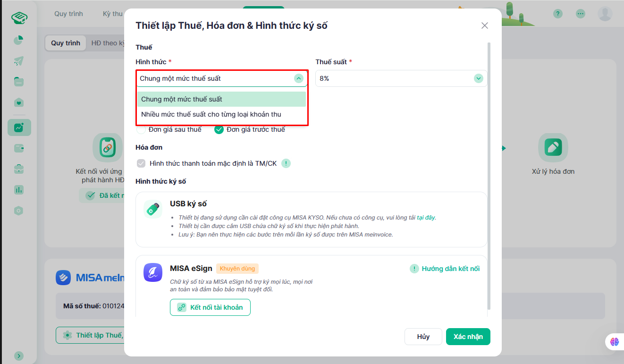The image size is (624, 364).
Task: Open the bar chart reports sidebar icon
Action: [19, 190]
